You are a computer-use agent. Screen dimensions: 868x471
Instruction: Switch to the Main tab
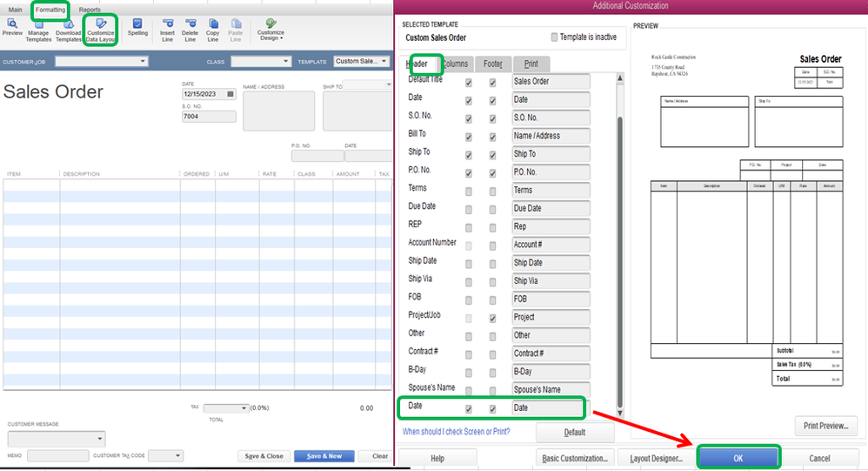coord(15,10)
